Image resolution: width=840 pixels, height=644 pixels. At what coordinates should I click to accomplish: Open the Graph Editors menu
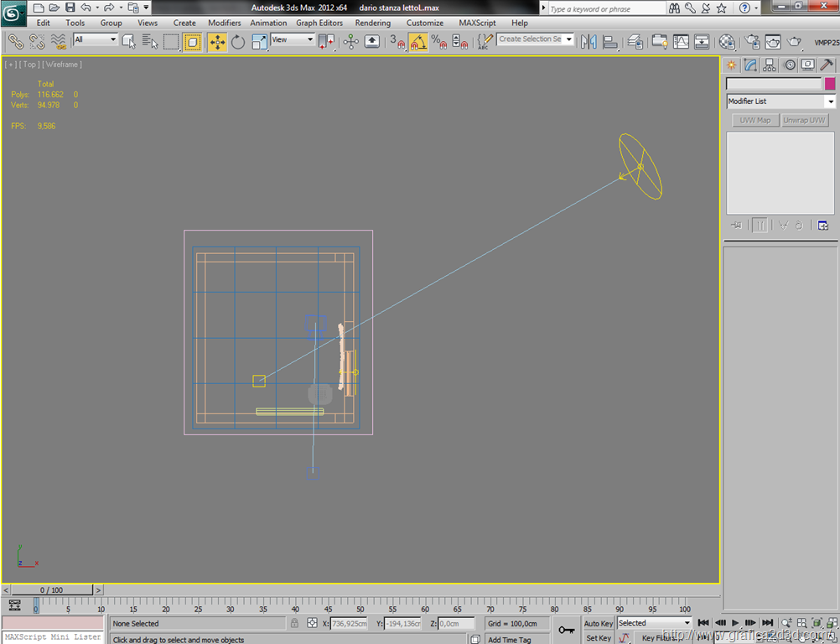click(319, 23)
